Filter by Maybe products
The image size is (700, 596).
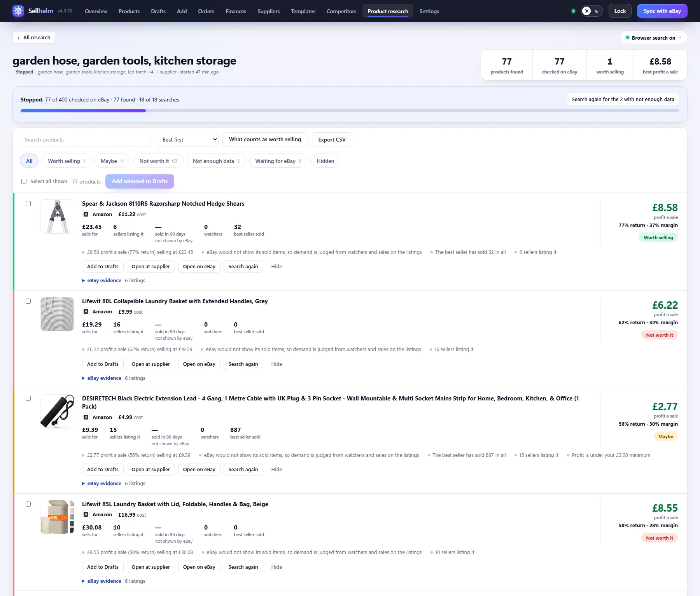112,161
